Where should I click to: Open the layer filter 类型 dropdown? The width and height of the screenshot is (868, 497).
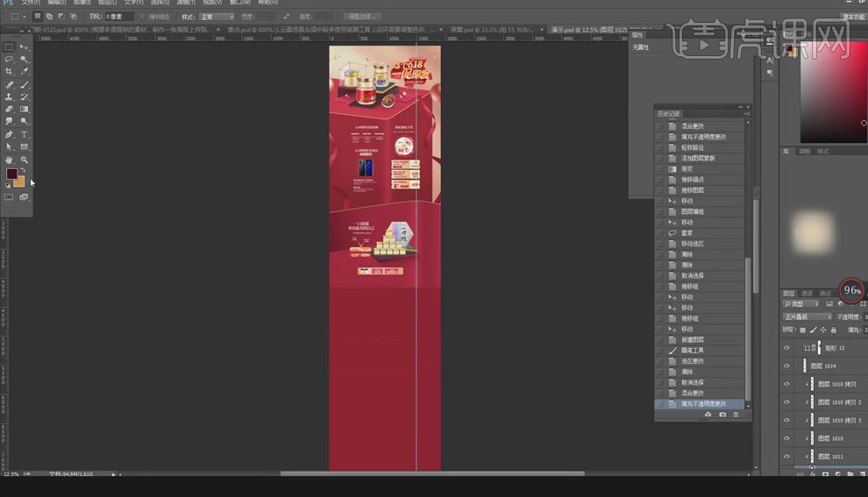(x=800, y=304)
